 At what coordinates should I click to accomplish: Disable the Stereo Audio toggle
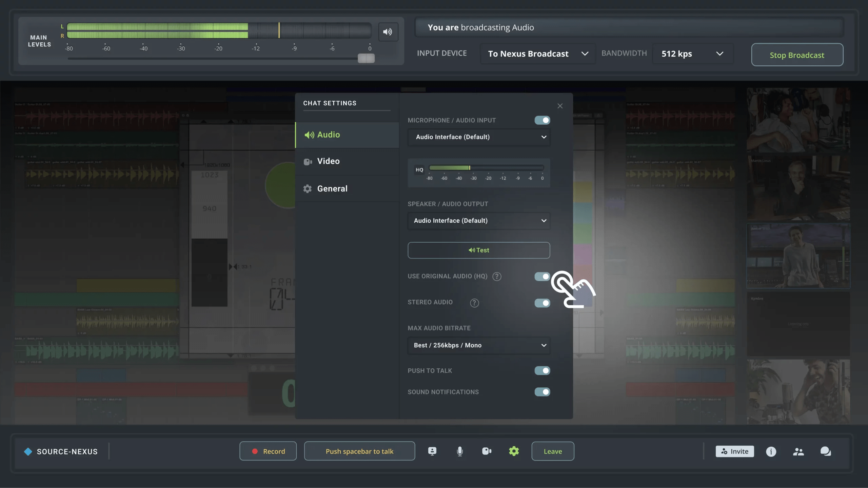[x=542, y=303]
